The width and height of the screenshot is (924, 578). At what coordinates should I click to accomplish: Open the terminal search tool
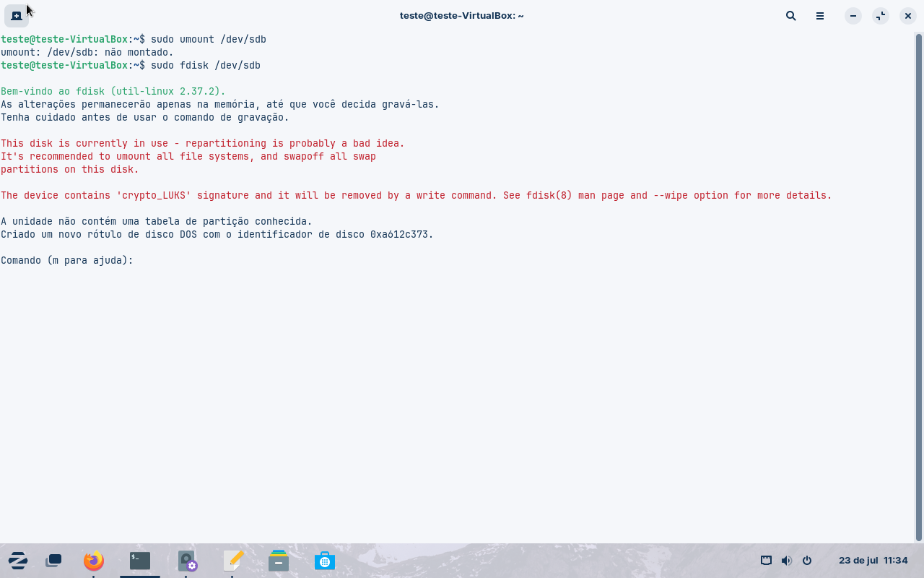[x=790, y=15]
